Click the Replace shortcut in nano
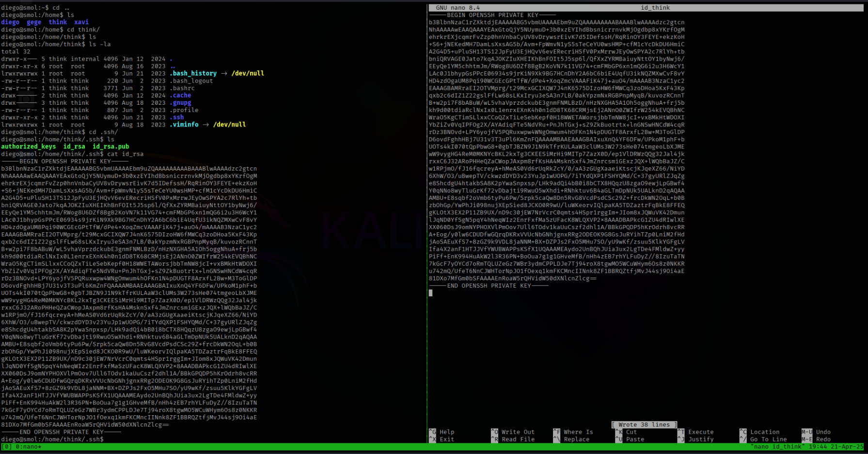The height and width of the screenshot is (454, 868). click(571, 439)
